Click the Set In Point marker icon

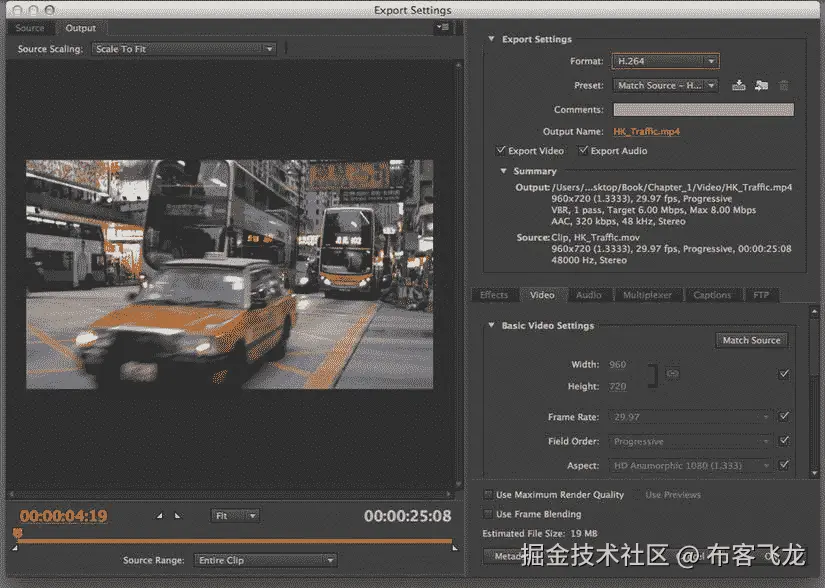pos(159,516)
